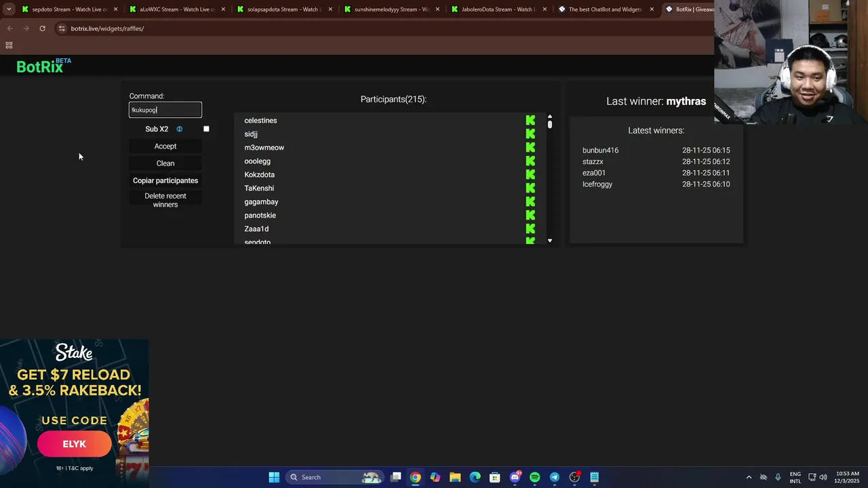This screenshot has height=488, width=868.
Task: Click Copiar participantes button
Action: click(x=165, y=181)
